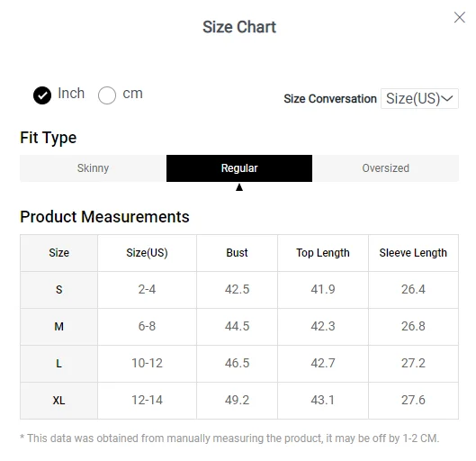
Task: Open the Size(US) conversion dropdown
Action: click(419, 98)
